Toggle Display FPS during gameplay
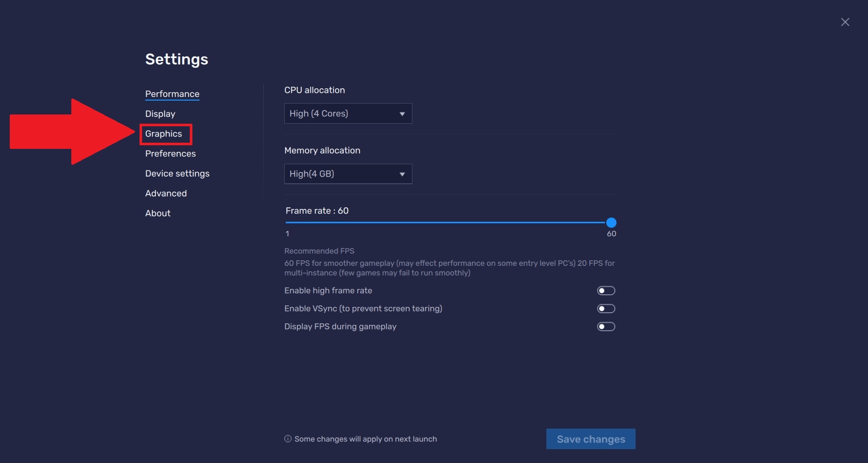This screenshot has height=463, width=868. (x=606, y=326)
